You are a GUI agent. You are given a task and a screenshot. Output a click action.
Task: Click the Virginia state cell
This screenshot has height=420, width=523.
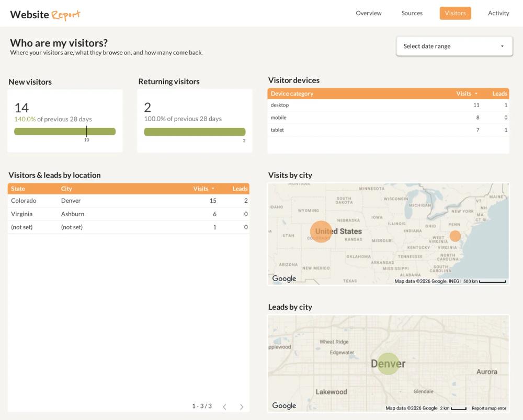click(21, 214)
